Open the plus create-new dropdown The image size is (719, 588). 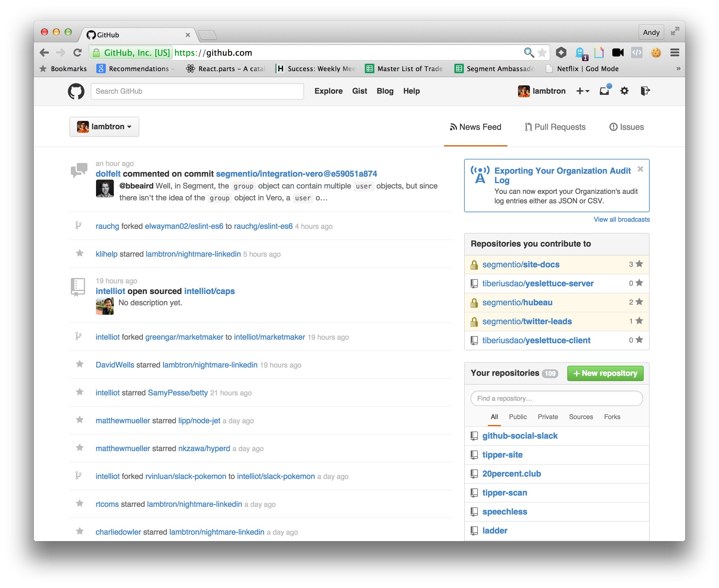(582, 91)
